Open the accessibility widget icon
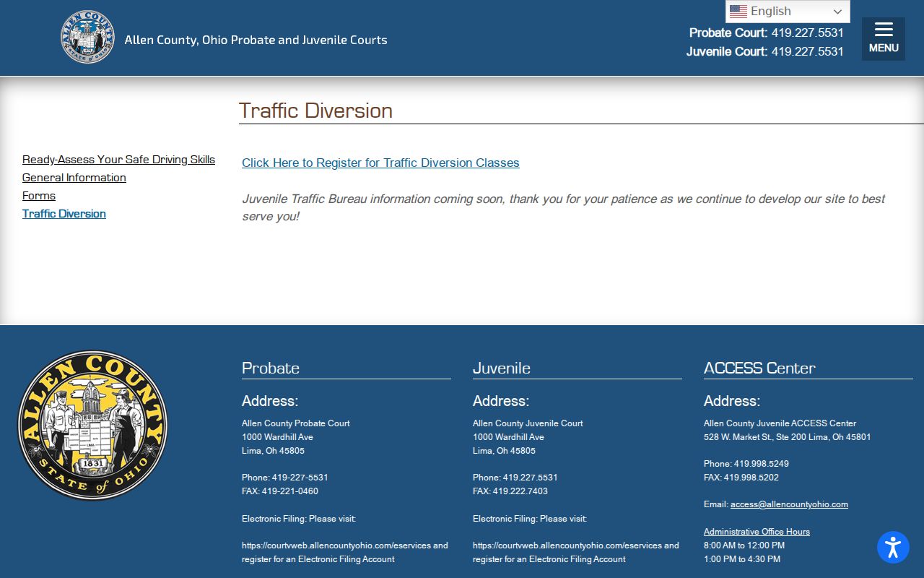The width and height of the screenshot is (924, 578). click(893, 547)
